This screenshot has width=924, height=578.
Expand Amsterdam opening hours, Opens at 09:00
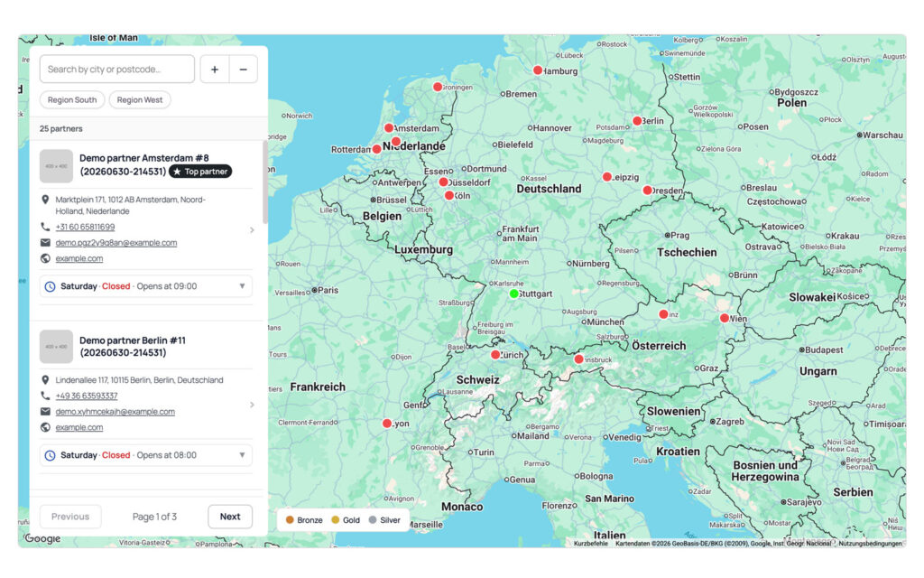coord(146,286)
